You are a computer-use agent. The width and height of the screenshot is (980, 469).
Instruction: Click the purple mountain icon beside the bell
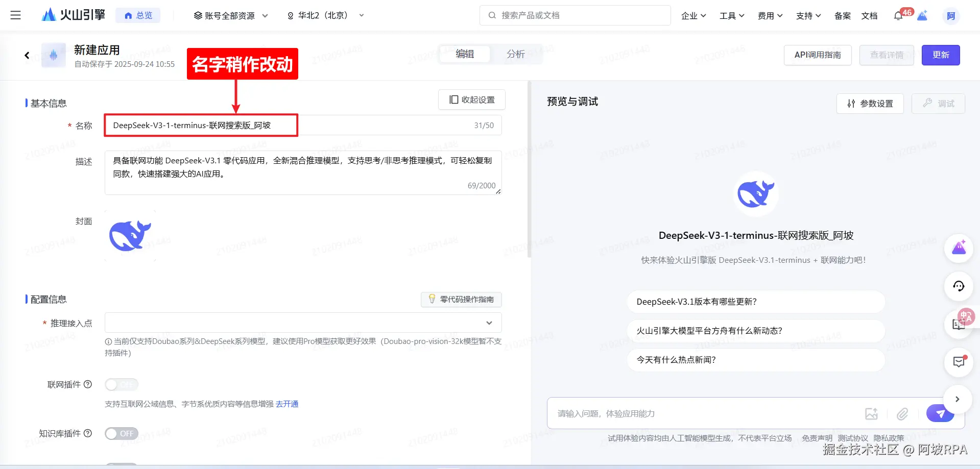tap(922, 16)
